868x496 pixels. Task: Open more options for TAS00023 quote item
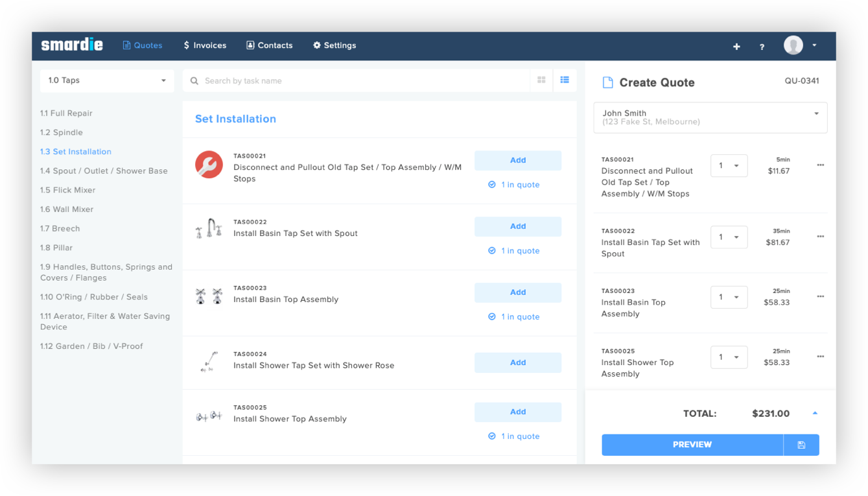[820, 296]
